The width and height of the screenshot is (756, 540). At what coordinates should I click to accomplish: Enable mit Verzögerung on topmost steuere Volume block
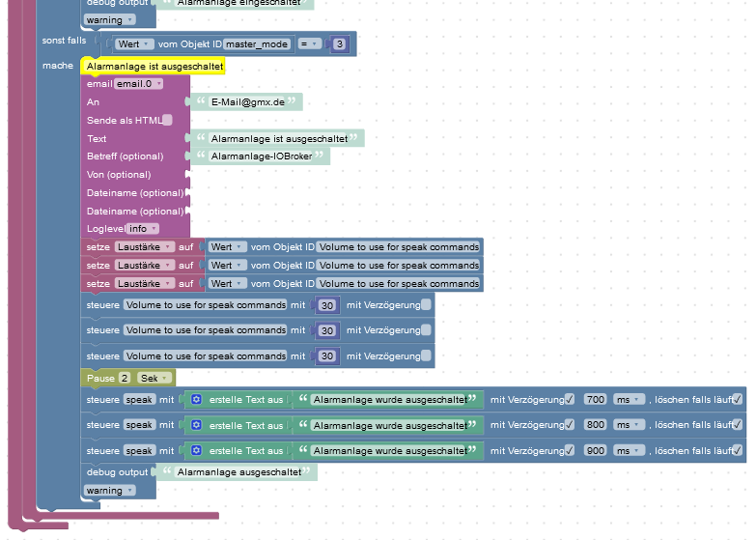coord(426,305)
